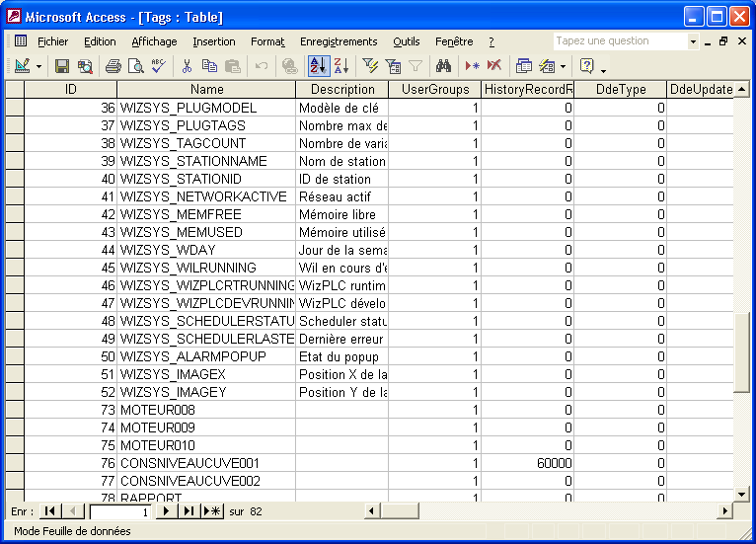Click the new record navigation button

(212, 511)
